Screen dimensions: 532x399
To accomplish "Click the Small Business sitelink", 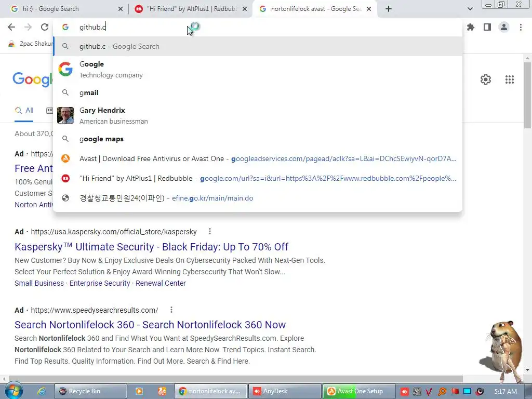I will pyautogui.click(x=39, y=283).
